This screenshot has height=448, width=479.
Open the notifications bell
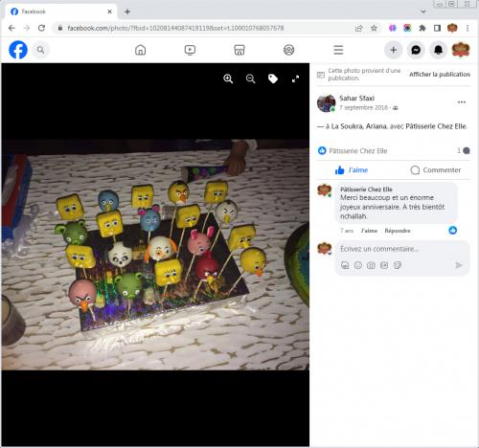[438, 50]
